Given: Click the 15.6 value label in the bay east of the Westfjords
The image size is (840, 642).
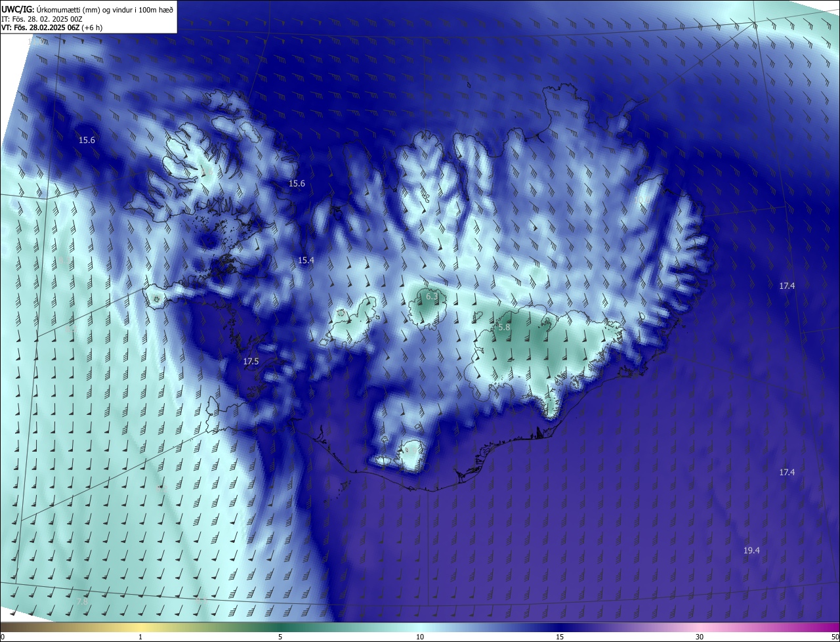Looking at the screenshot, I should (297, 184).
